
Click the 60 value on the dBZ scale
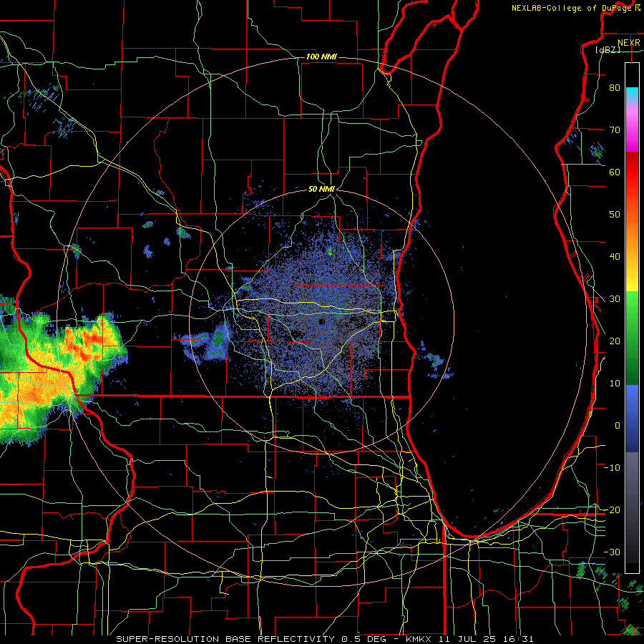[x=615, y=172]
